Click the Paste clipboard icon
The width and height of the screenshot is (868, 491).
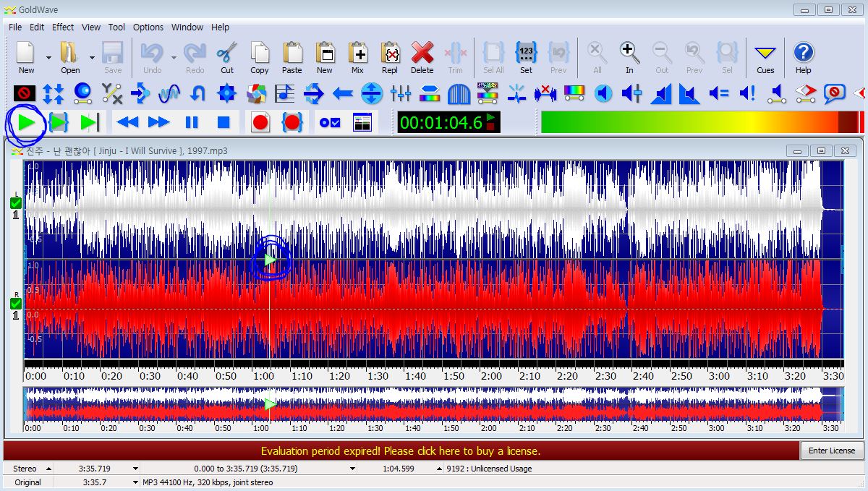click(292, 58)
